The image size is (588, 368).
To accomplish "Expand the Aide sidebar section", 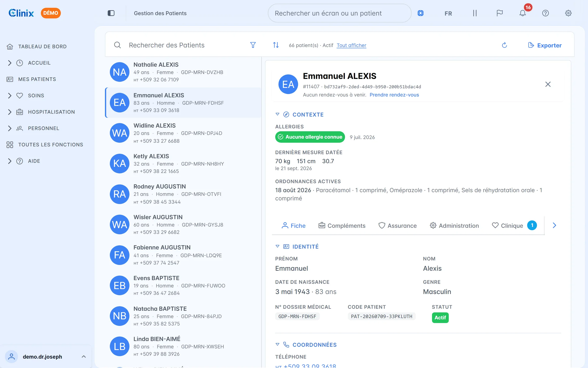I will [x=10, y=161].
